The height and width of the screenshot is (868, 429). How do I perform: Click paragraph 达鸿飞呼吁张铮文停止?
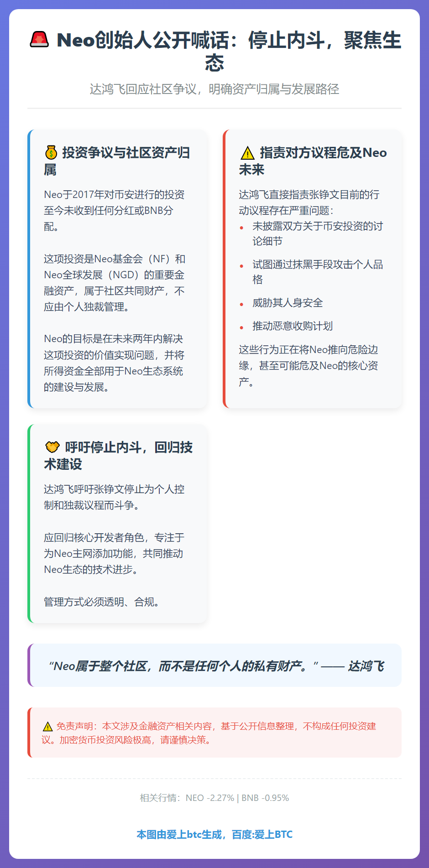(x=114, y=497)
